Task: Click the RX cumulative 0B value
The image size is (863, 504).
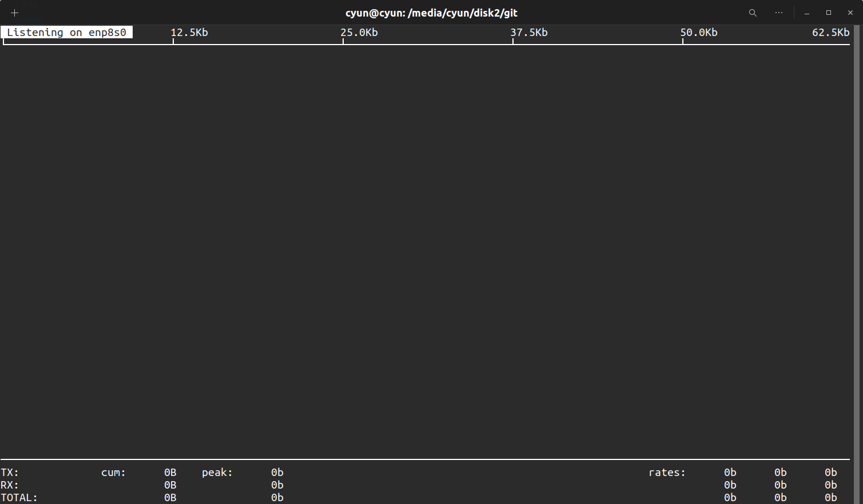Action: pos(170,485)
